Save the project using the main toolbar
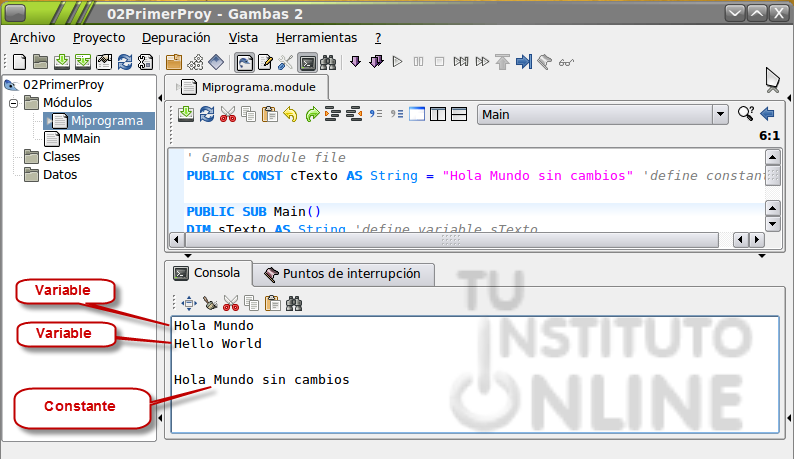 click(x=62, y=62)
